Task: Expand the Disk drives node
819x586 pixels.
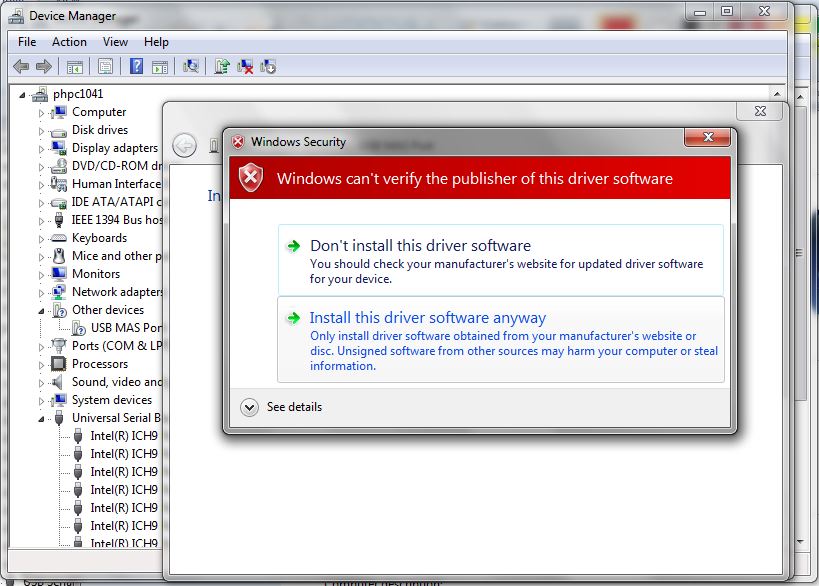Action: tap(41, 131)
